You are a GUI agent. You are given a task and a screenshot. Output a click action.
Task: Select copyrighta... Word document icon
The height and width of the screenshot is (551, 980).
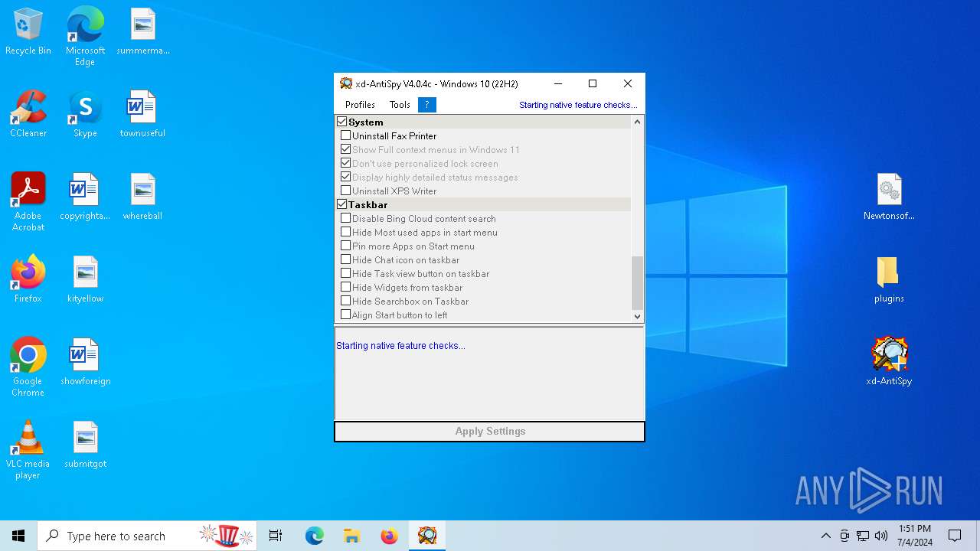coord(85,197)
